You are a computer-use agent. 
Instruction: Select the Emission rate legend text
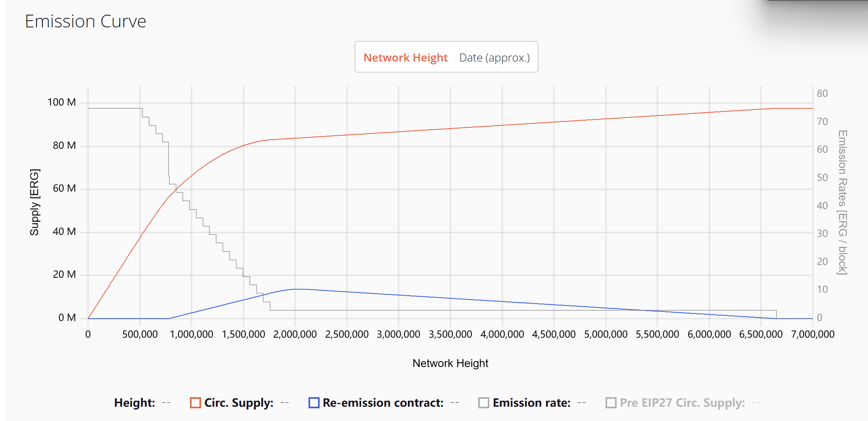coord(531,403)
